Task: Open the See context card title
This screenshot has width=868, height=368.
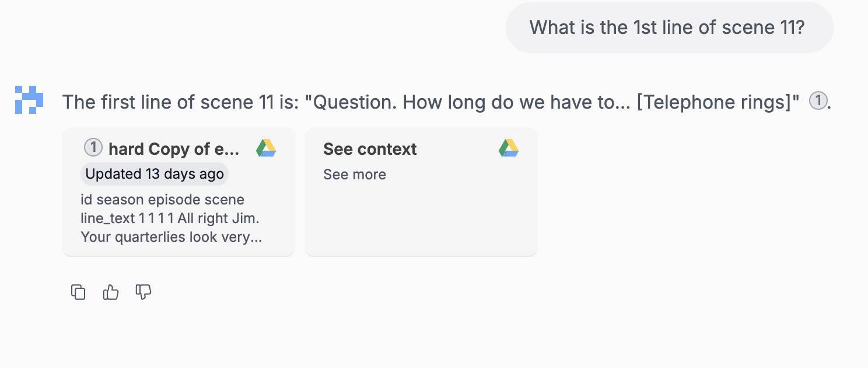Action: pos(370,149)
